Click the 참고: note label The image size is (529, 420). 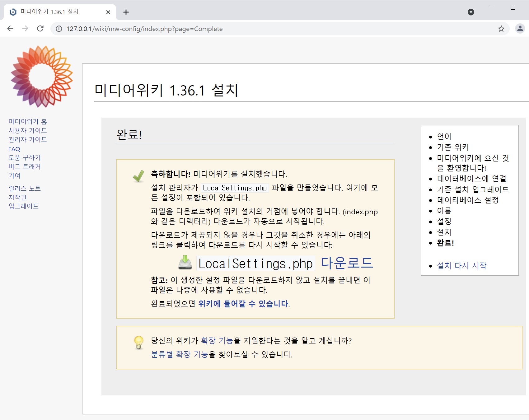pyautogui.click(x=159, y=280)
